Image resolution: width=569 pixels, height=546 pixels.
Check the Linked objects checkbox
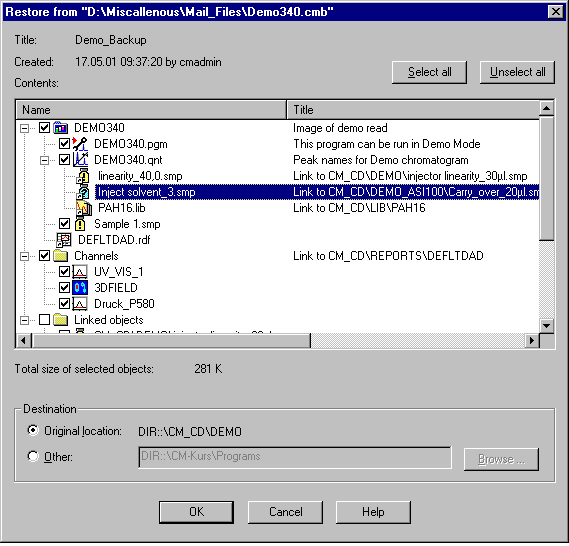[44, 320]
